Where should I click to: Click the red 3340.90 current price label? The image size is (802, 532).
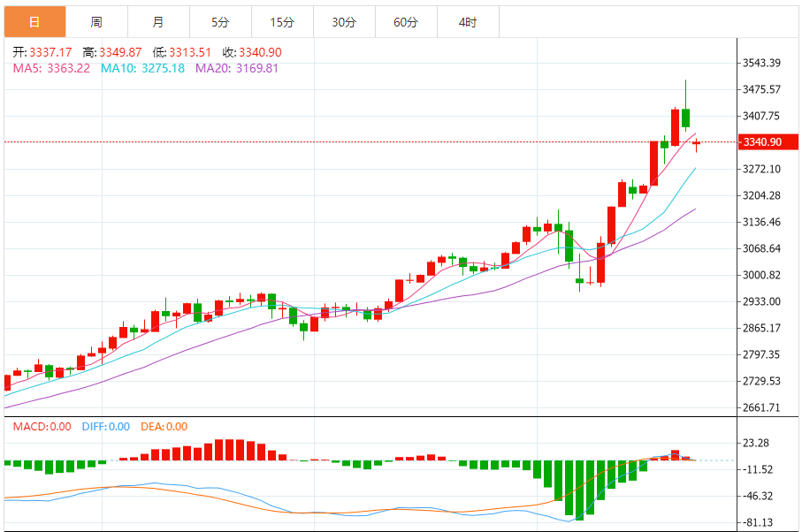768,142
